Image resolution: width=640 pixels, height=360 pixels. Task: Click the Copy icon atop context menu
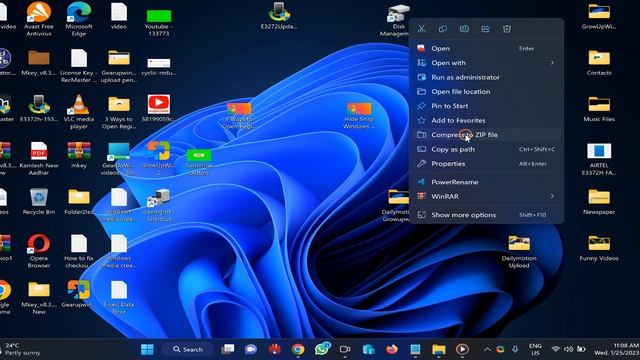(x=443, y=29)
